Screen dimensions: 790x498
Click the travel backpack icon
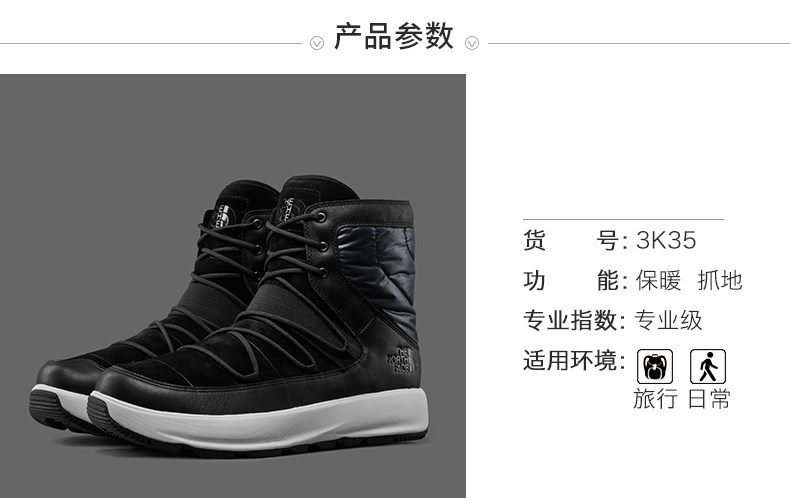coord(655,366)
